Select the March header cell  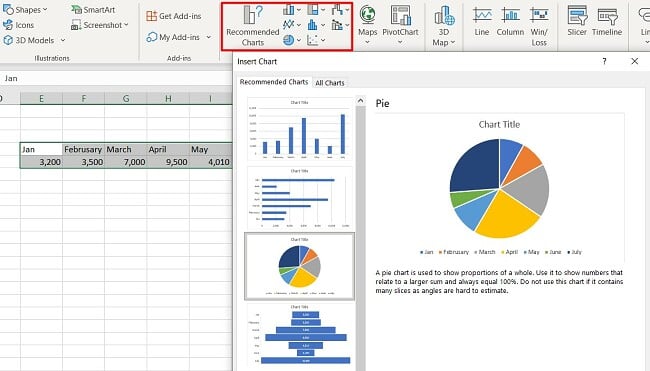126,149
